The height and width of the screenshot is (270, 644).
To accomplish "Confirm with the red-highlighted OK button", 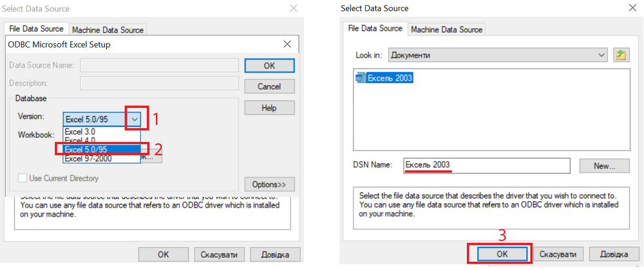I will [x=501, y=253].
